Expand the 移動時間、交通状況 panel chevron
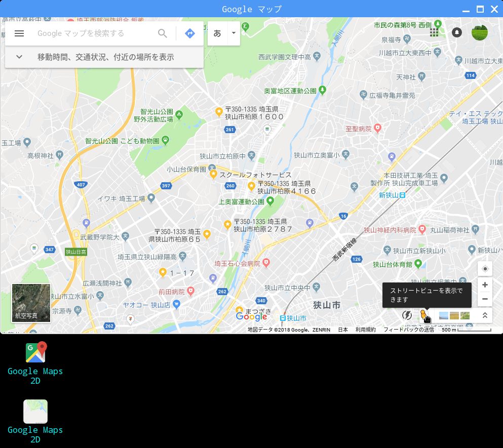Viewport: 503px width, 448px height. (x=19, y=57)
